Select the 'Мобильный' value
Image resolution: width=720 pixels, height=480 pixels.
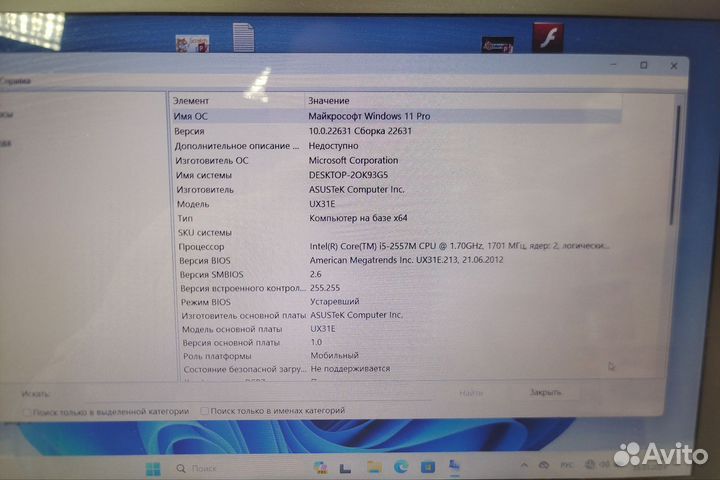tap(335, 356)
